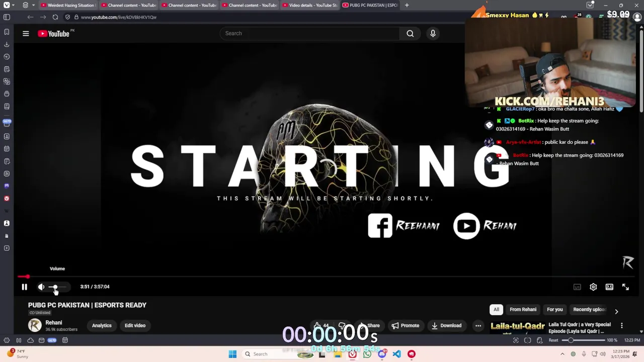This screenshot has height=362, width=644.
Task: Open the YouTube hamburger guide menu
Action: pos(26,33)
